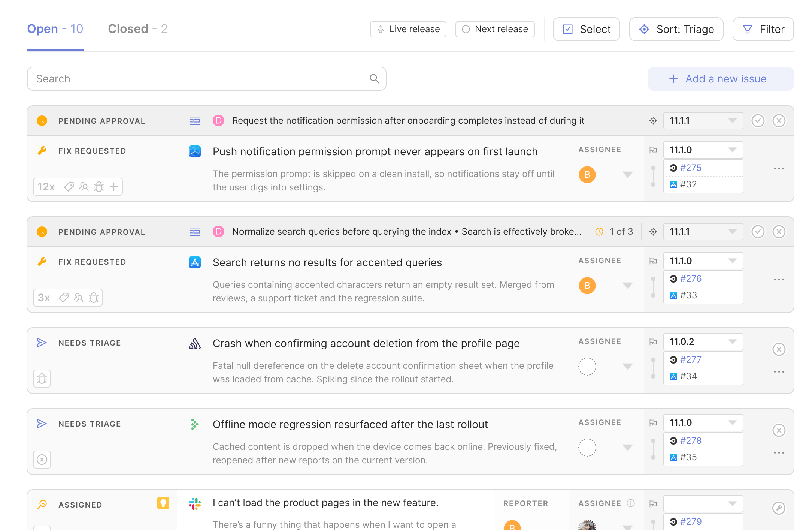Open the Sort: Triage menu

(676, 29)
